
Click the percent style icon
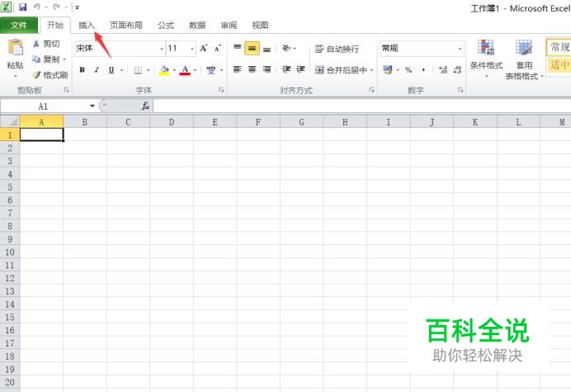(x=408, y=69)
